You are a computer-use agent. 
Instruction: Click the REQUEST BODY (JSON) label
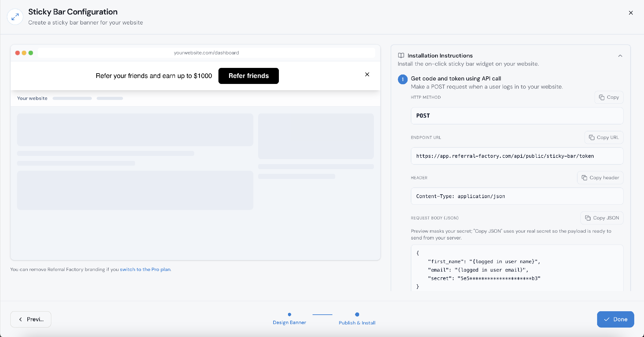[435, 218]
